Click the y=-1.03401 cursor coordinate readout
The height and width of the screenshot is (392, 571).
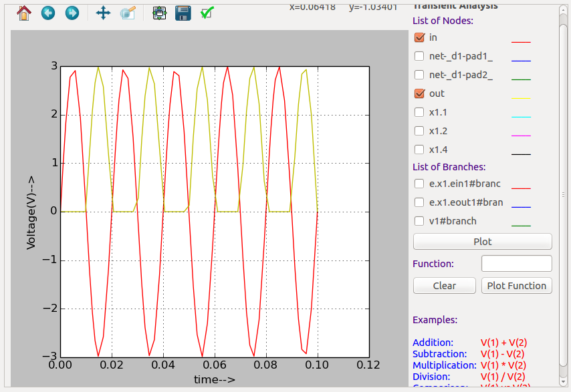[x=373, y=7]
